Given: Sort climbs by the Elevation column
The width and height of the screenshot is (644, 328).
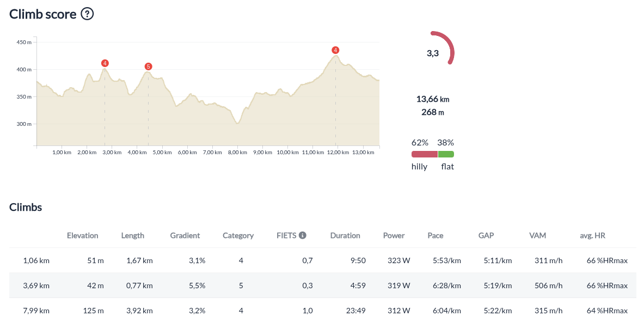Looking at the screenshot, I should 83,235.
